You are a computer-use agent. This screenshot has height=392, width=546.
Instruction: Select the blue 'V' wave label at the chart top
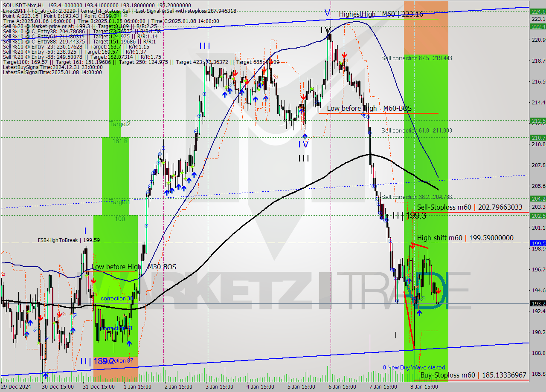tap(327, 13)
